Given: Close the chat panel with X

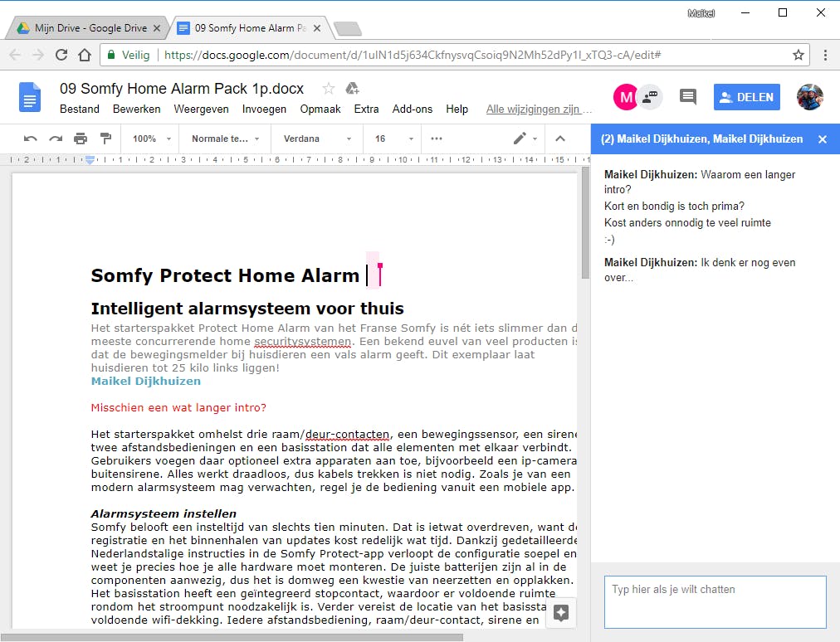Looking at the screenshot, I should [823, 139].
